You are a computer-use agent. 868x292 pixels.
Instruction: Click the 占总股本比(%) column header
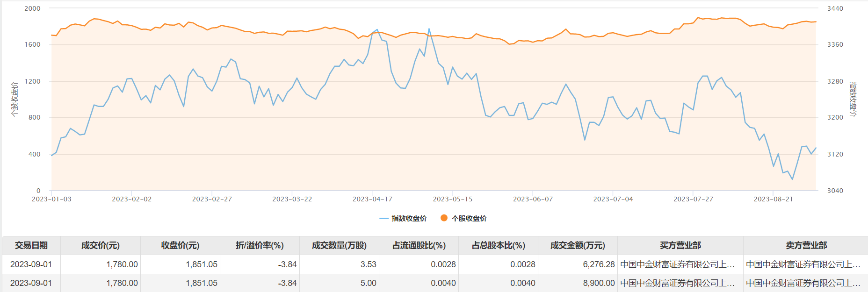point(499,245)
